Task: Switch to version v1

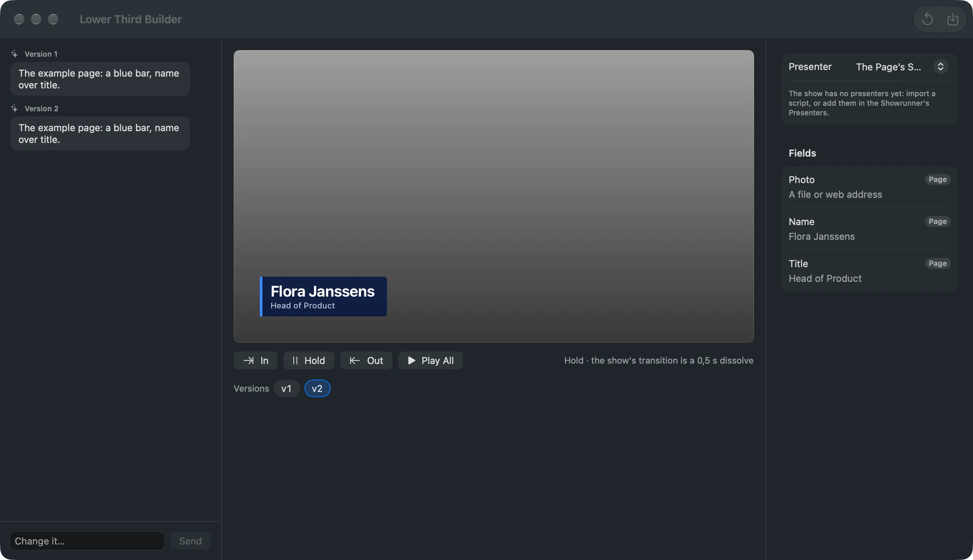Action: coord(286,388)
